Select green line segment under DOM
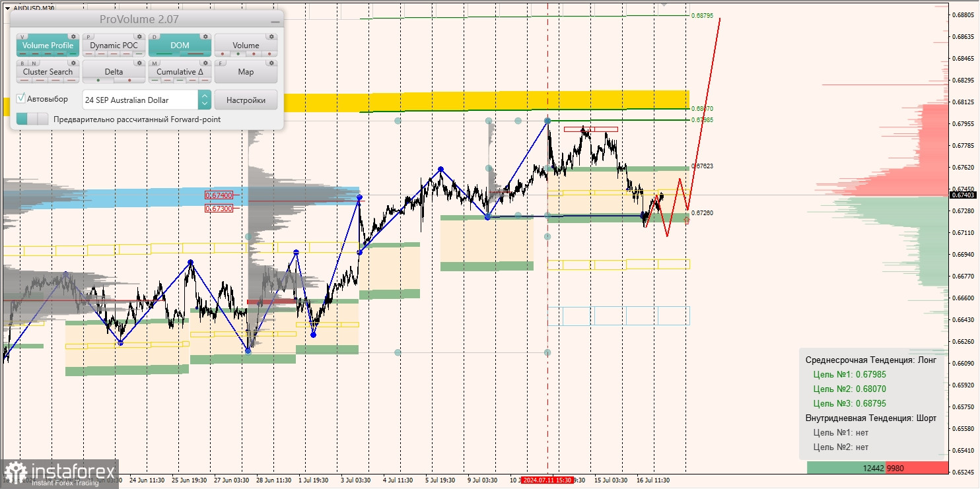The width and height of the screenshot is (980, 489). [164, 53]
